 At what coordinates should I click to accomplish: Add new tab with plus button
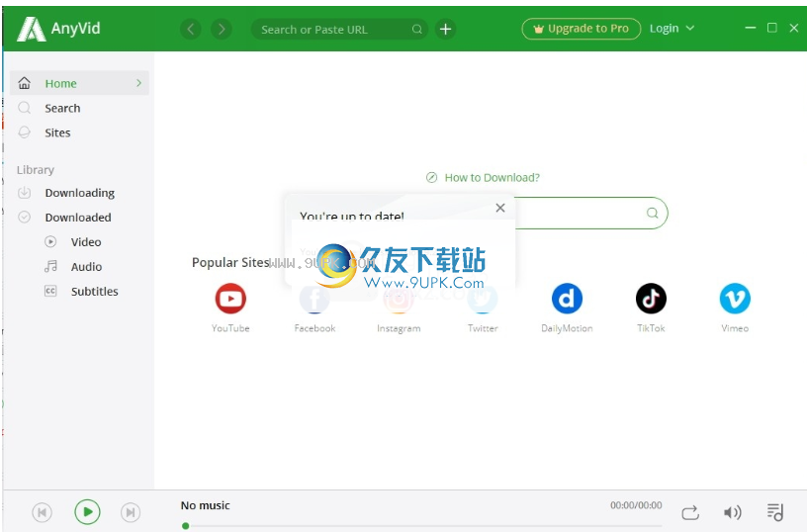tap(446, 29)
